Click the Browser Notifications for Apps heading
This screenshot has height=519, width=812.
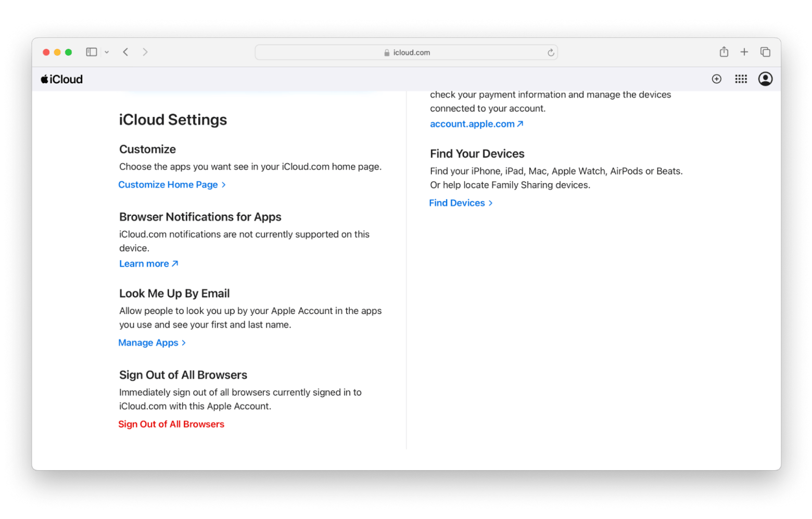pos(200,217)
